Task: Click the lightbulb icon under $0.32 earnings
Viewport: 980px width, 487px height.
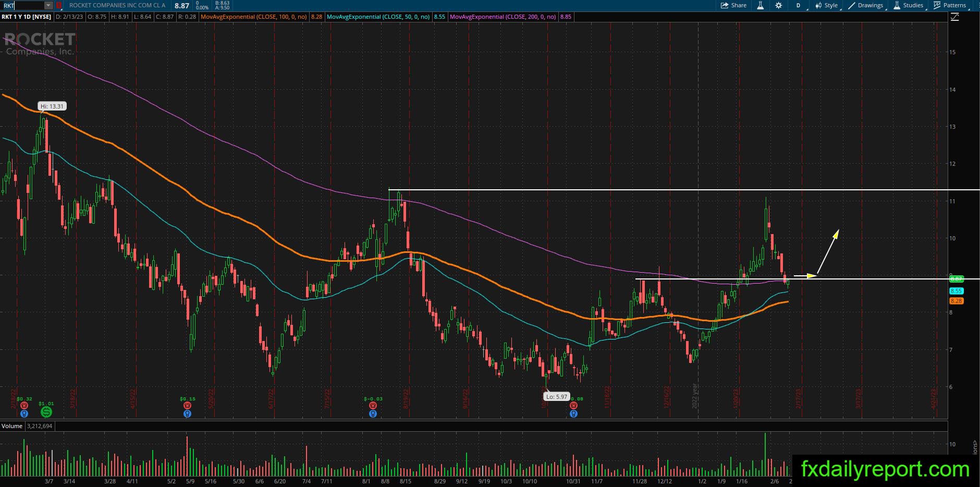Action: point(24,413)
